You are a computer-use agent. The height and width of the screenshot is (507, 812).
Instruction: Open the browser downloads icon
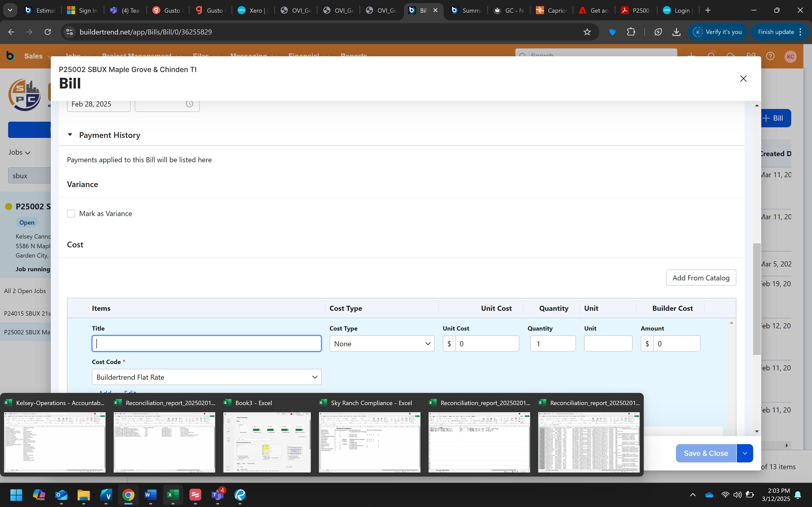[676, 32]
